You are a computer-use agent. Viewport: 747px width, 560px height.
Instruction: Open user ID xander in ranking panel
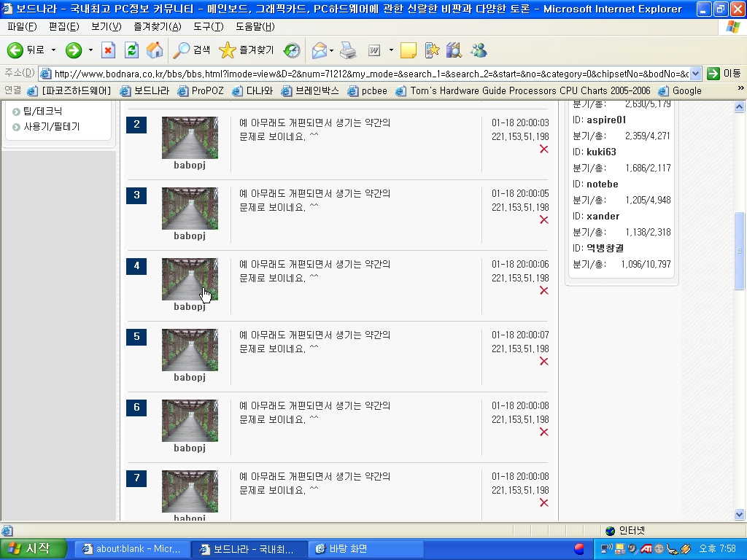(603, 216)
